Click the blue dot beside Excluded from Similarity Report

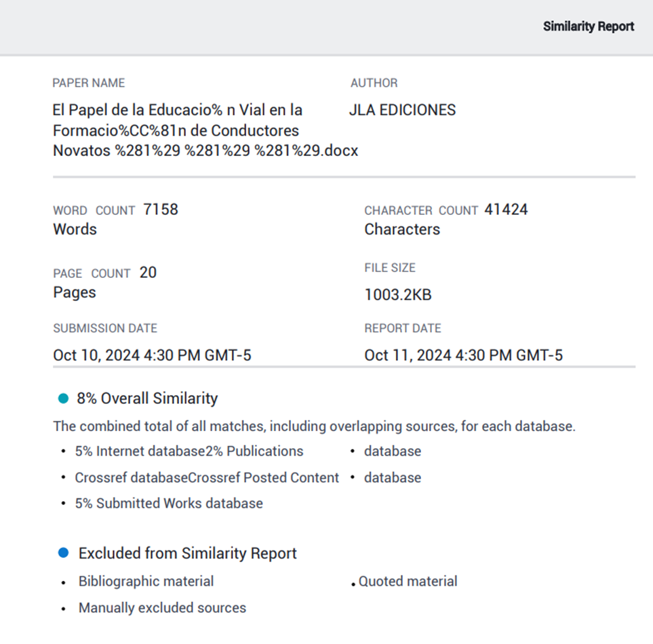point(64,553)
